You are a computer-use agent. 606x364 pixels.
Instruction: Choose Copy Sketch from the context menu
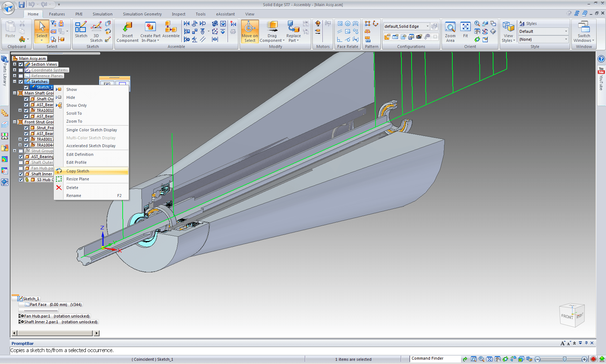(x=78, y=171)
